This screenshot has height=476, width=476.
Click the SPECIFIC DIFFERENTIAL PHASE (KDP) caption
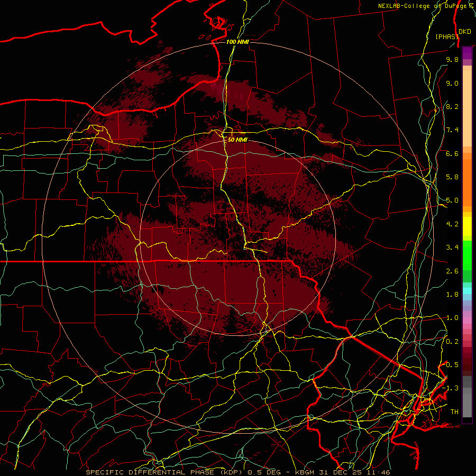pos(165,472)
